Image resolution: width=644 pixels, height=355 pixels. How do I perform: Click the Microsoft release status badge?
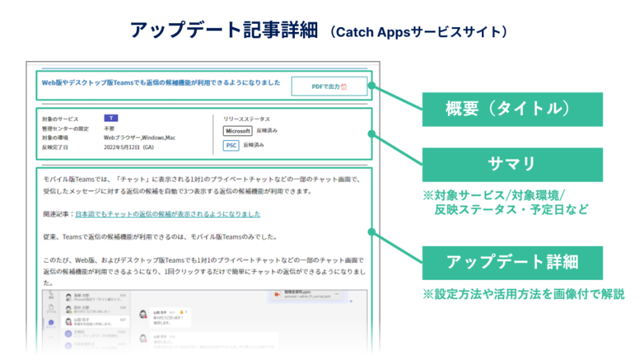point(238,131)
